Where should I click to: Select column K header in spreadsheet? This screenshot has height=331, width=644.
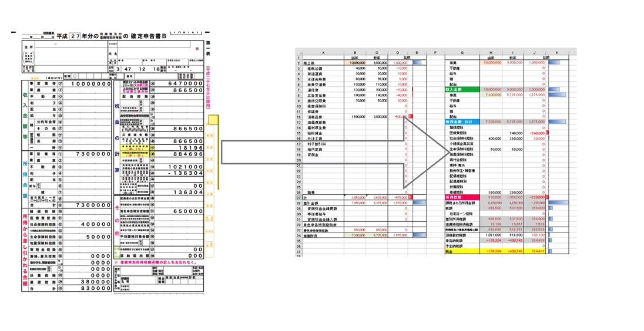[x=556, y=52]
